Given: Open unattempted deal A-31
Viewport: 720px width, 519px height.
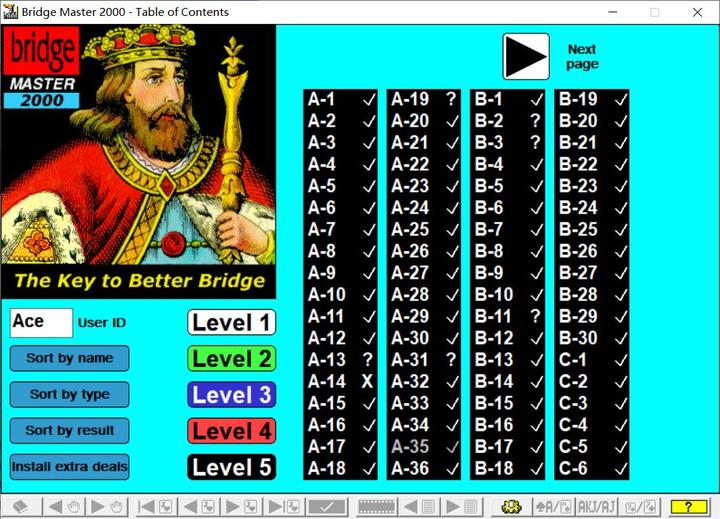Looking at the screenshot, I should [423, 360].
